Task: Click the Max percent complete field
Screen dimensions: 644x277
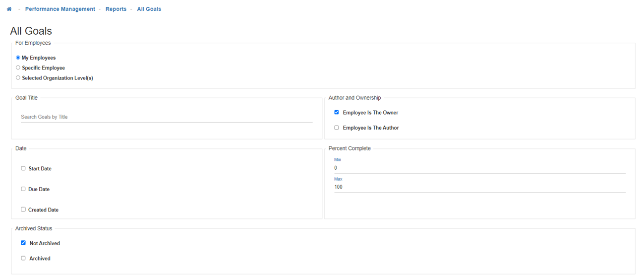Action: tap(479, 187)
